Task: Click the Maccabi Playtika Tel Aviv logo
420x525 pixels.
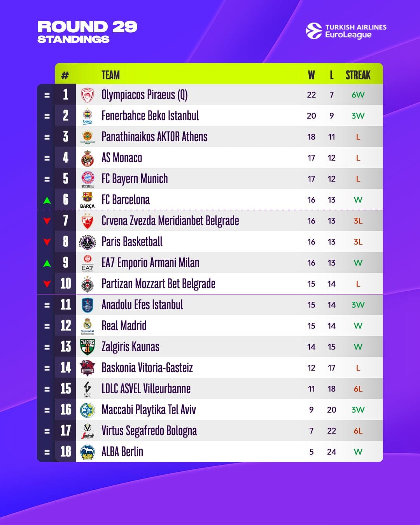Action: pyautogui.click(x=87, y=410)
